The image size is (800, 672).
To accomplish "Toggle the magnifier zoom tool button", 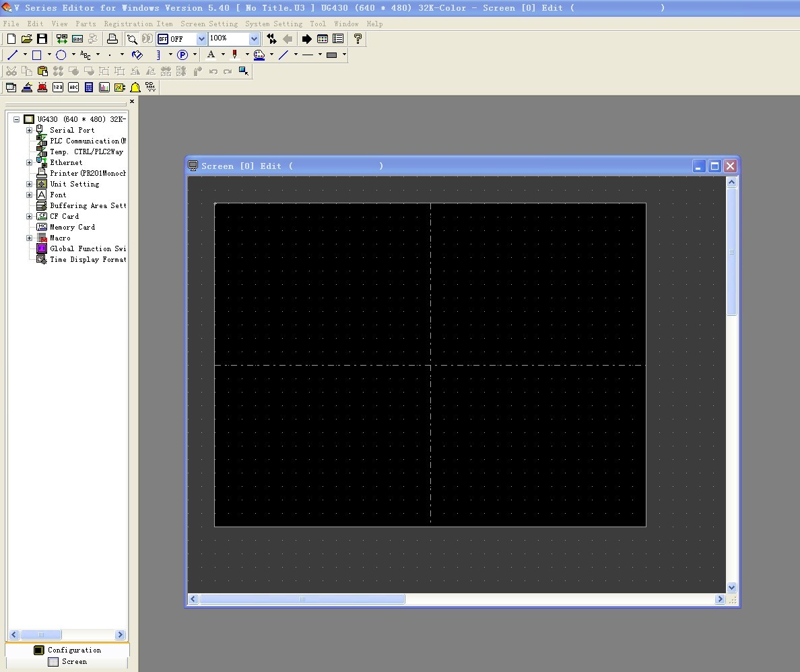I will [133, 39].
